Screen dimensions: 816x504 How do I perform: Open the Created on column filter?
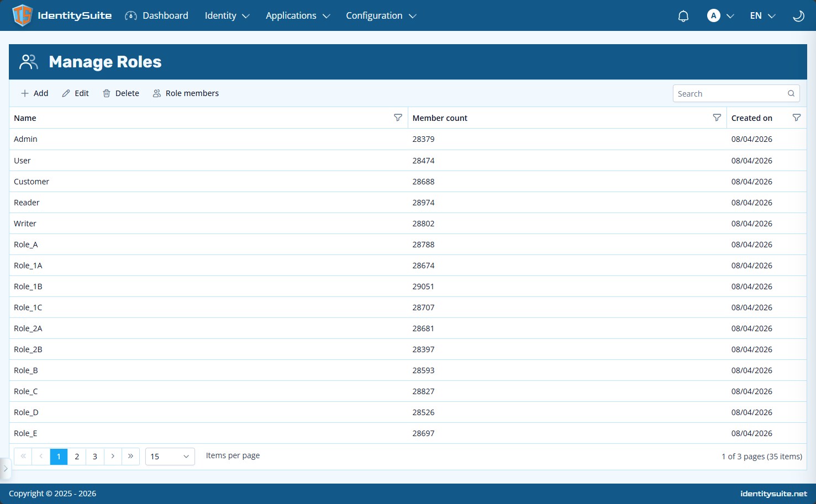797,118
